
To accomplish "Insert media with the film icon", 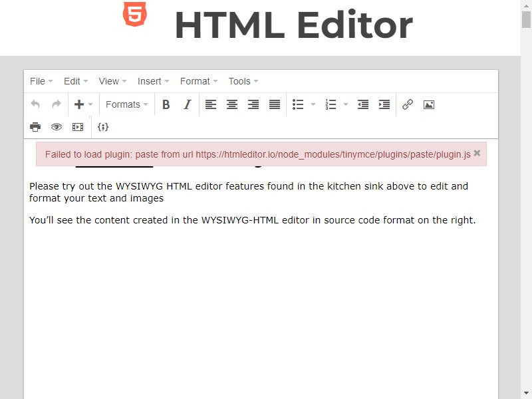I will coord(78,127).
